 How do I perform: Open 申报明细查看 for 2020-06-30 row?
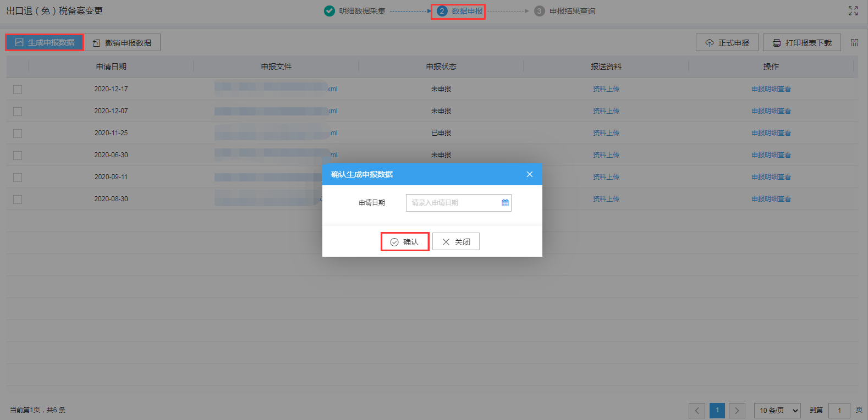[771, 155]
